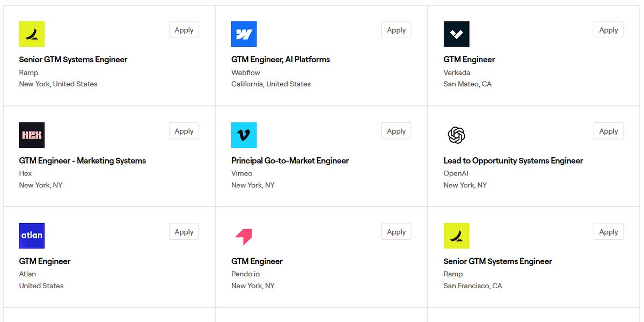Open the Lead to Opportunity Systems Engineer posting

(513, 160)
